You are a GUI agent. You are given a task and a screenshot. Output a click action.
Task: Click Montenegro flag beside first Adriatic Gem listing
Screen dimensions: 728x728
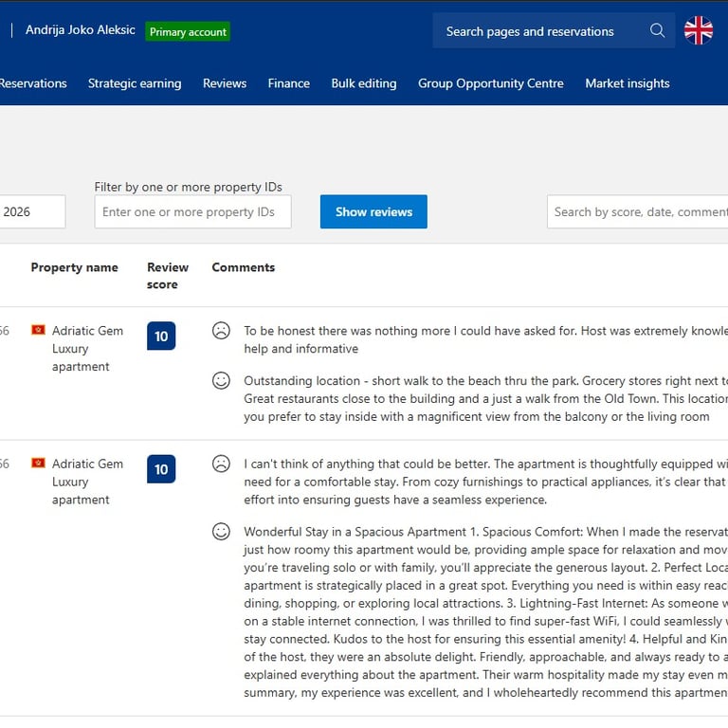pos(38,331)
